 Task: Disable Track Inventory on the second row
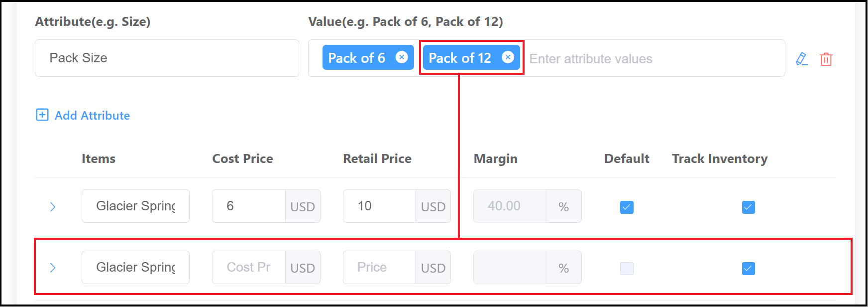click(x=748, y=269)
